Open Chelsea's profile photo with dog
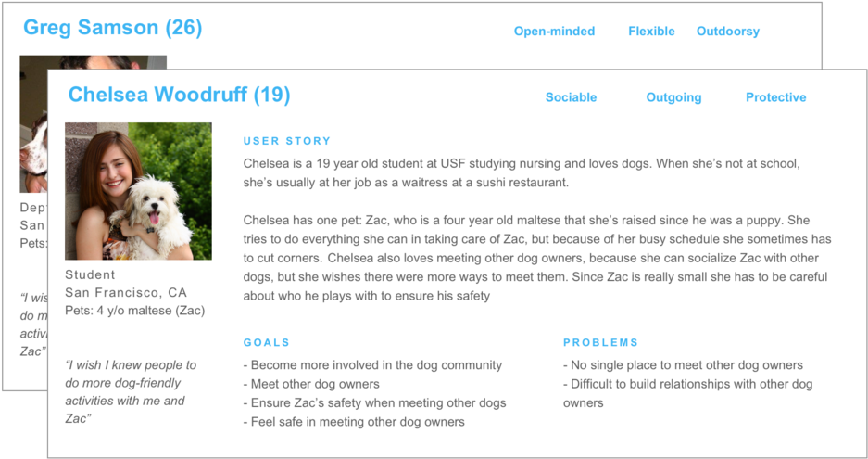The image size is (868, 459). click(x=138, y=191)
